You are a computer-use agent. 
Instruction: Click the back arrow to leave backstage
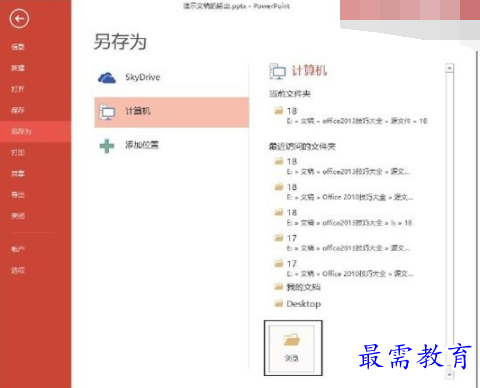click(x=19, y=19)
